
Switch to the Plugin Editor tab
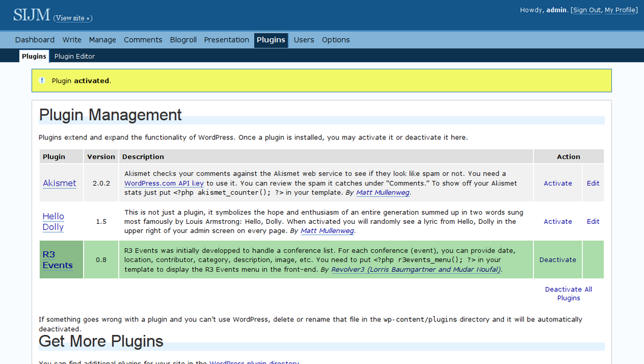[75, 56]
